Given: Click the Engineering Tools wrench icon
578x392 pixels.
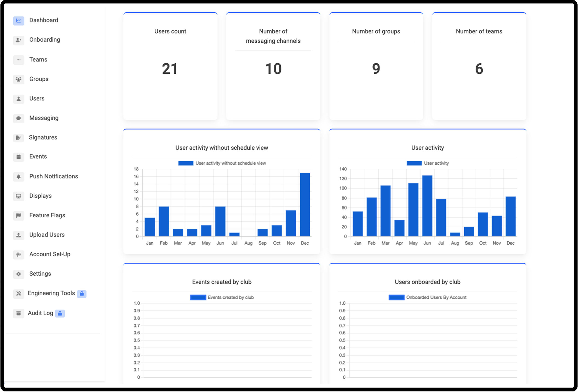Looking at the screenshot, I should pos(18,294).
